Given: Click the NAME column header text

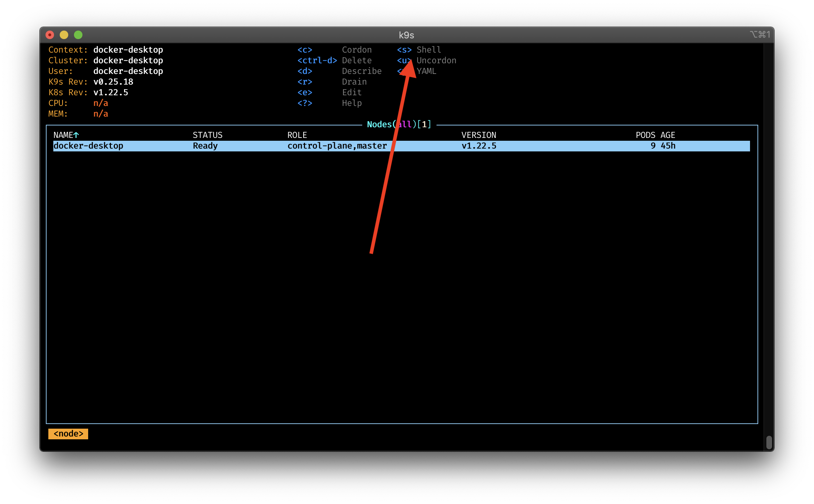Looking at the screenshot, I should [x=63, y=135].
